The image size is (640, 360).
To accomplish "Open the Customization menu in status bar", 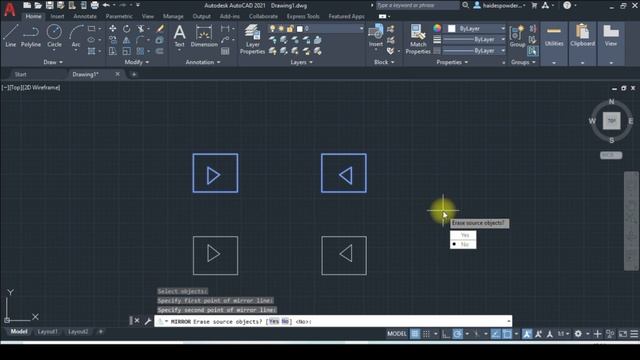I will coord(634,334).
